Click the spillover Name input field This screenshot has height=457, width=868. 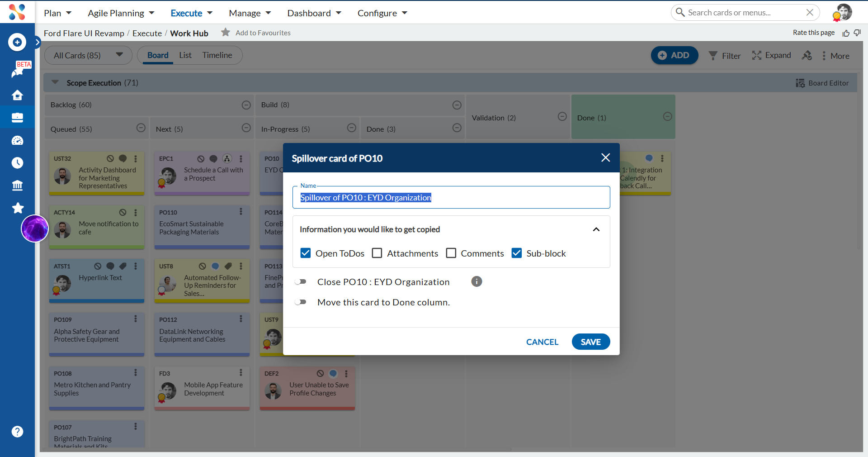point(451,197)
